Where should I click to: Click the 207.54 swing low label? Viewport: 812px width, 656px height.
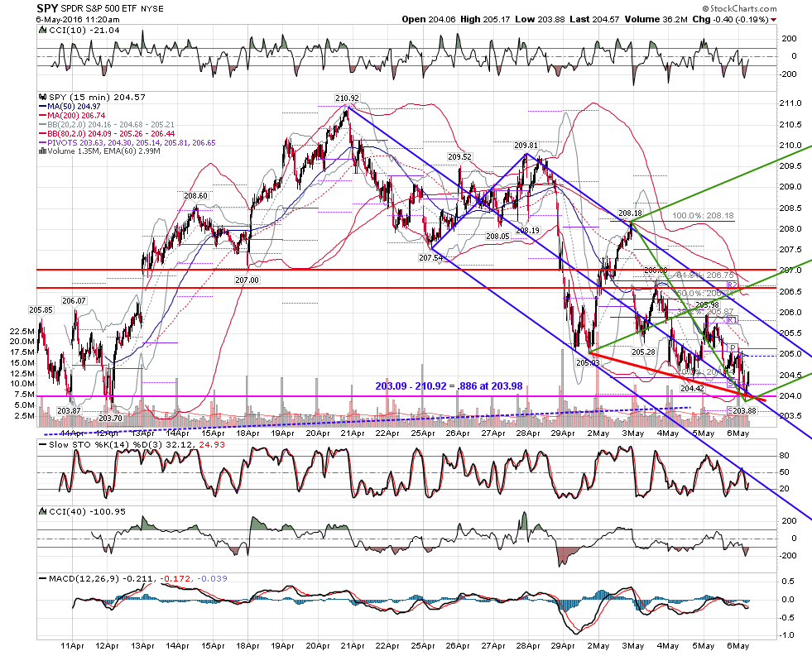(431, 257)
